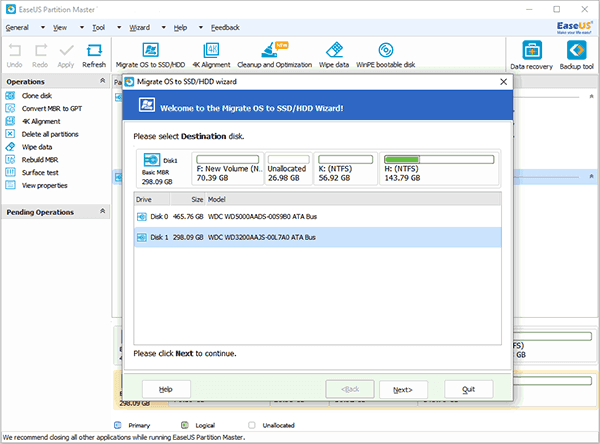The height and width of the screenshot is (444, 600).
Task: Pick 4K Alignment in Operations sidebar
Action: point(41,121)
